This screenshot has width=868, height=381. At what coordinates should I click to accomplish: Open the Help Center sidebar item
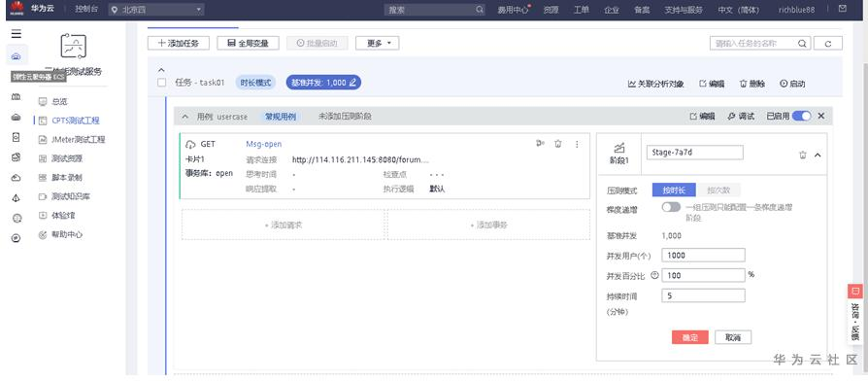click(67, 235)
